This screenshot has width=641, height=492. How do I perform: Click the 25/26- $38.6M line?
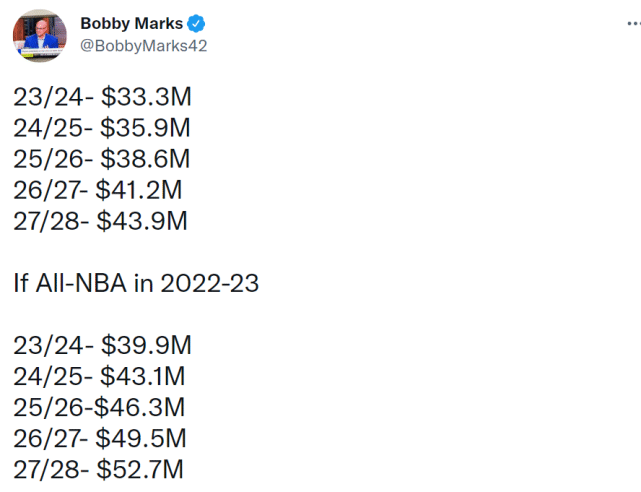click(102, 159)
